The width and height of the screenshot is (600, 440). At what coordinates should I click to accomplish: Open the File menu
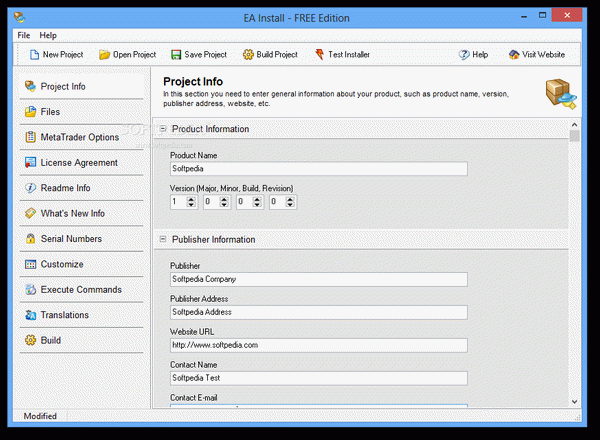click(x=24, y=35)
